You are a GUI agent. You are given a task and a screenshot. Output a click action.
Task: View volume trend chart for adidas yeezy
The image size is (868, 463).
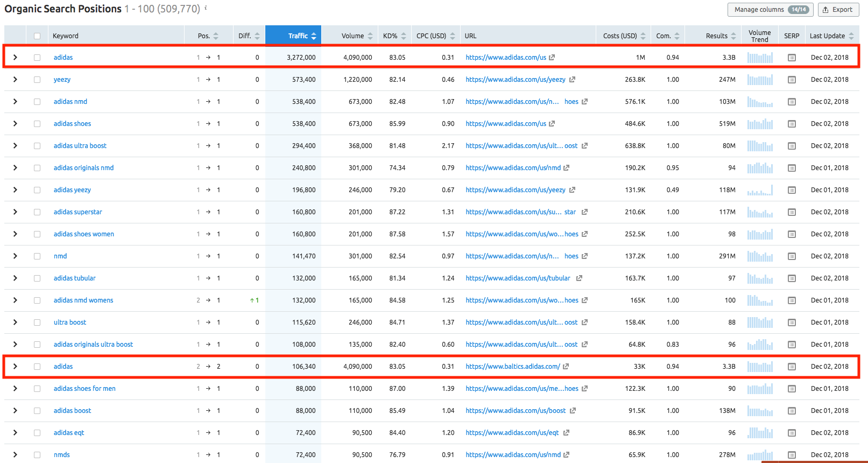tap(760, 190)
